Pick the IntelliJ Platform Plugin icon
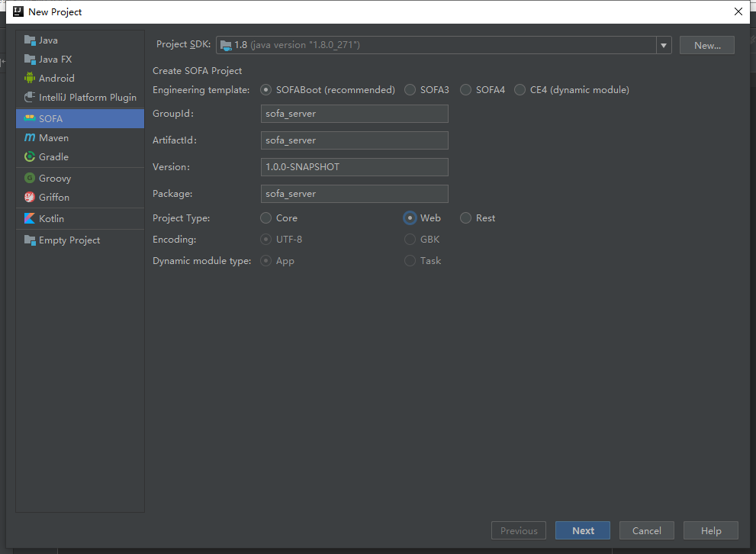This screenshot has width=756, height=554. 30,97
